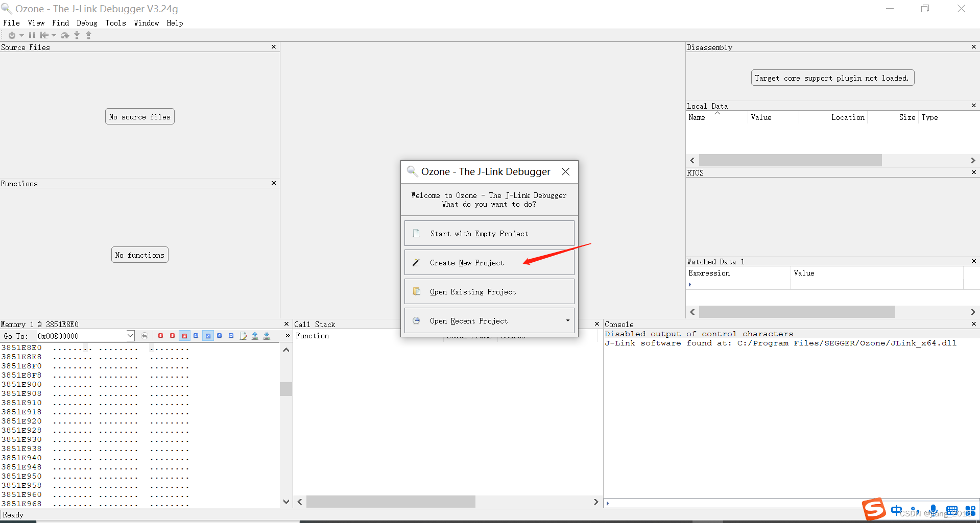The height and width of the screenshot is (523, 980).
Task: Close the Source Files panel
Action: click(274, 47)
